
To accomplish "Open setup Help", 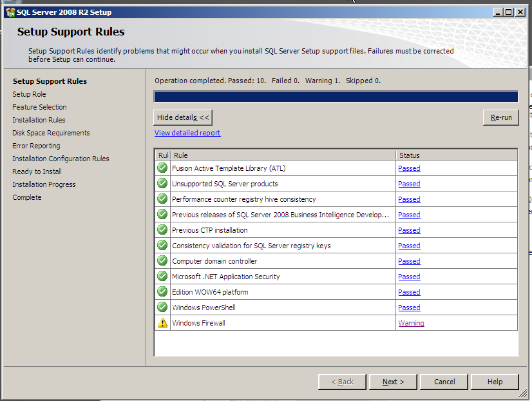I will (495, 382).
